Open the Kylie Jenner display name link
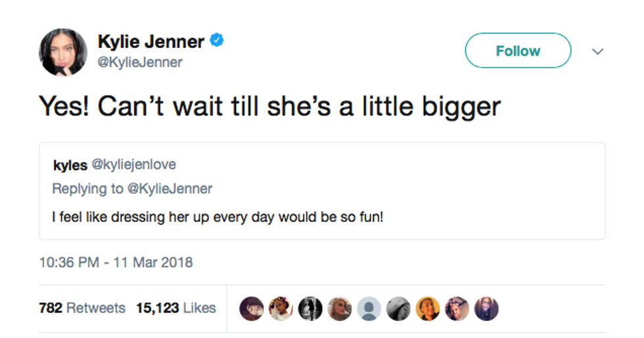Viewport: 644px width, 338px height. pyautogui.click(x=151, y=41)
